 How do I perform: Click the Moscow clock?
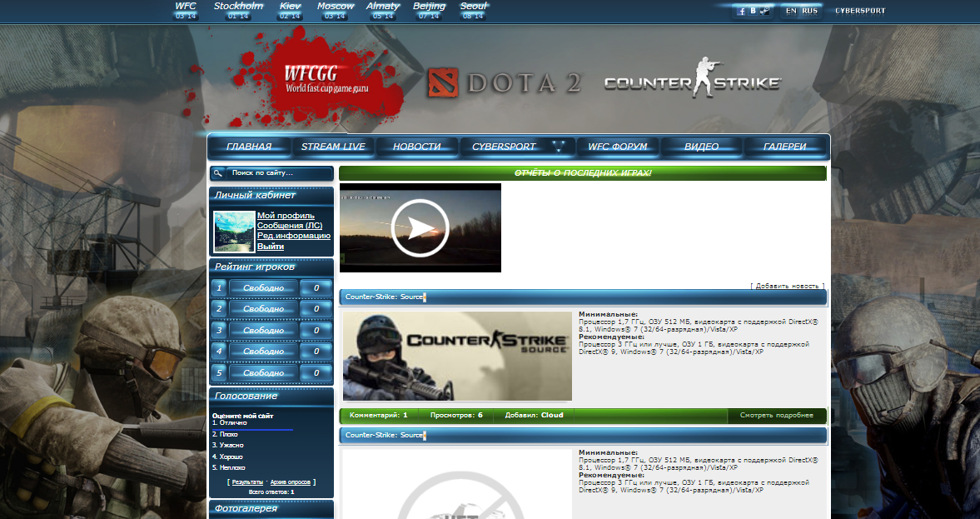point(336,11)
